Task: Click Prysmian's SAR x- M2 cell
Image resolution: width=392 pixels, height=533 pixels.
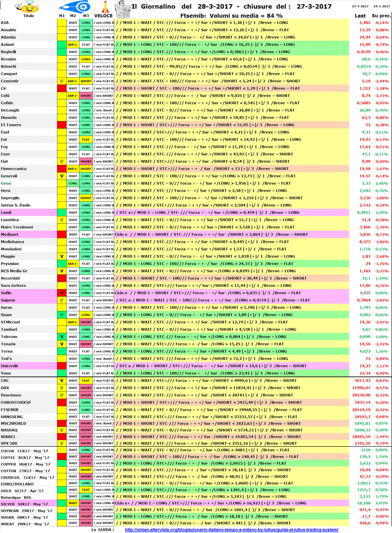Action: 73,264
